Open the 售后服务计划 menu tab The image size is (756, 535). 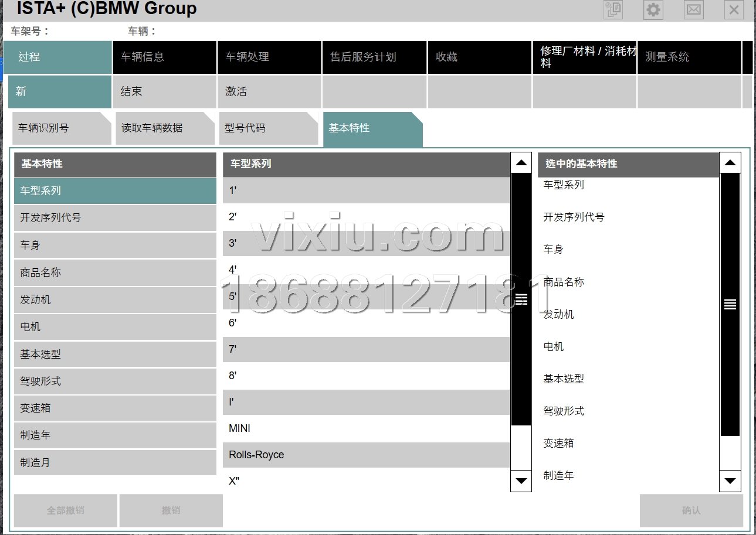pyautogui.click(x=374, y=57)
